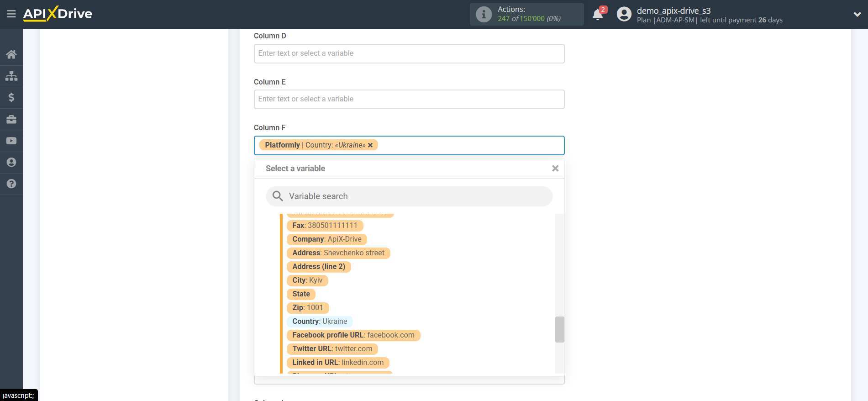Viewport: 868px width, 401px height.
Task: Select the Country: Ukraine variable
Action: tap(320, 322)
